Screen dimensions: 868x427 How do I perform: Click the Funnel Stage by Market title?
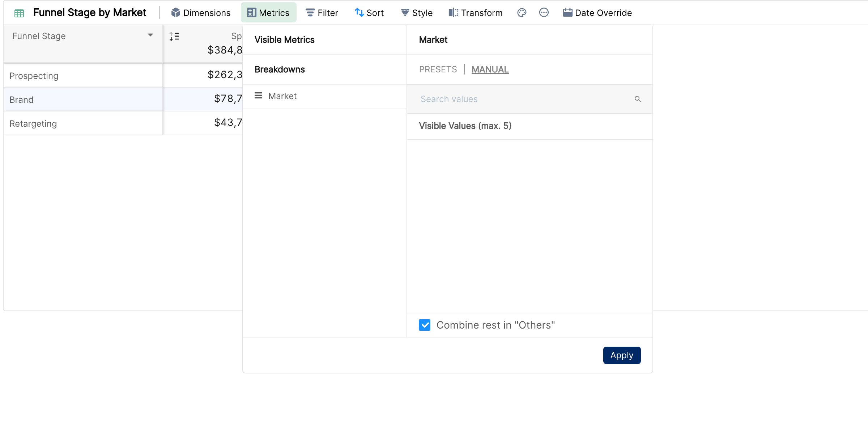pyautogui.click(x=90, y=13)
